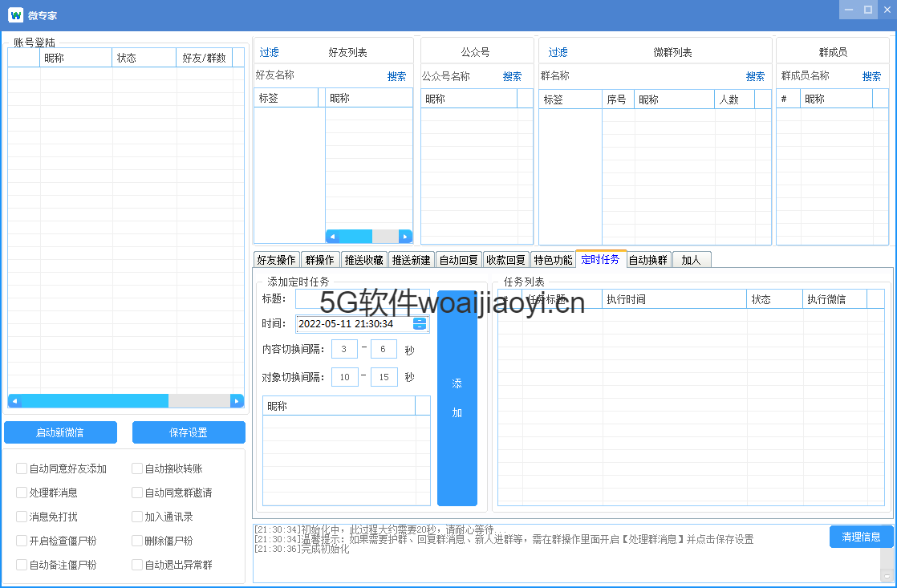The image size is (897, 588).
Task: Click the account list horizontal scrollbar thumb
Action: point(95,401)
